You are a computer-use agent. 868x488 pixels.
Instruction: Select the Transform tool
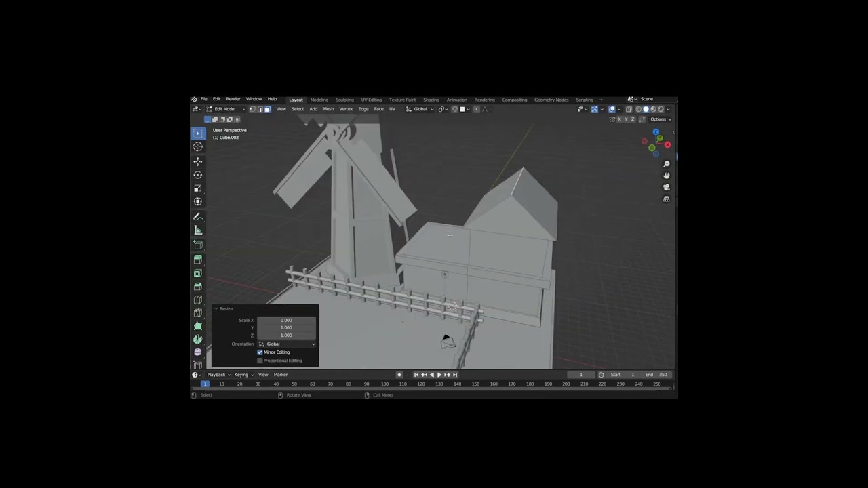[x=198, y=201]
